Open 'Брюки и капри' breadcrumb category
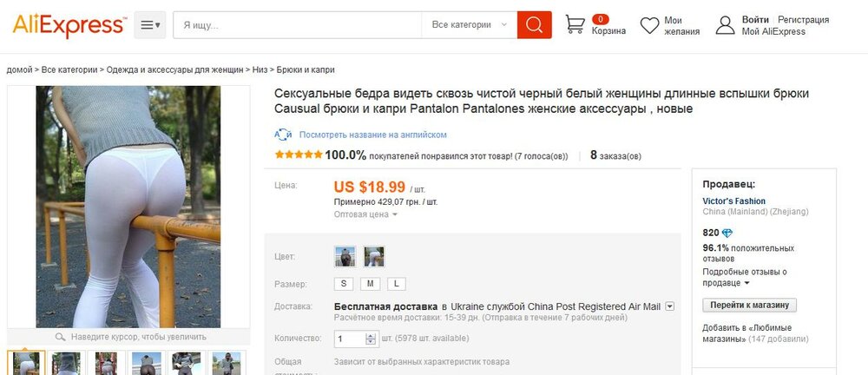This screenshot has width=868, height=375. click(306, 69)
